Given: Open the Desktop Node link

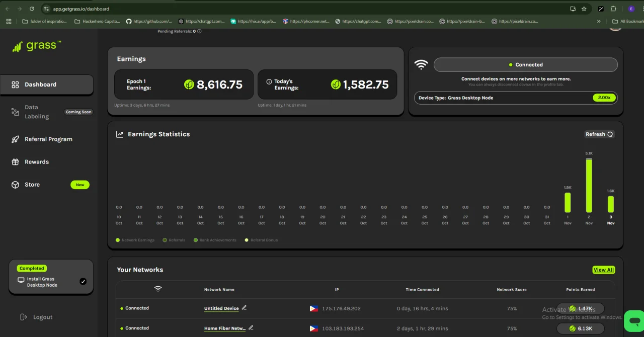Looking at the screenshot, I should pos(42,285).
